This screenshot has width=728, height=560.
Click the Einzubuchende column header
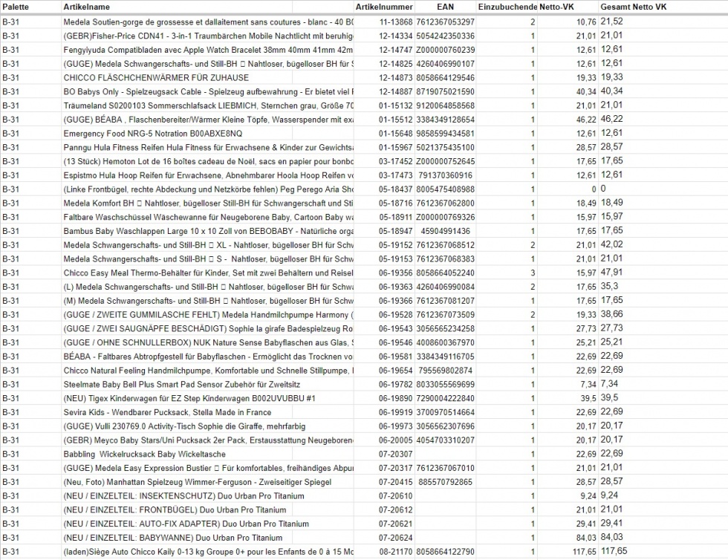tap(507, 7)
